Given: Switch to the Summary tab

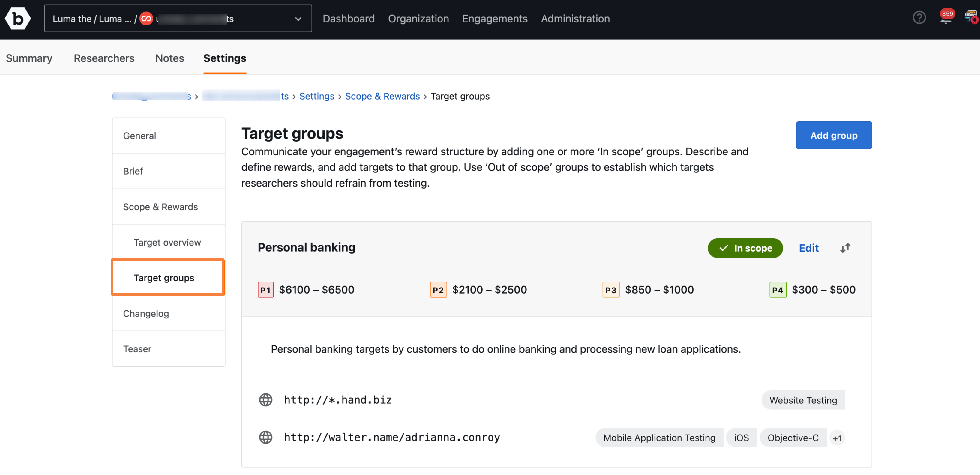Looking at the screenshot, I should pyautogui.click(x=29, y=58).
